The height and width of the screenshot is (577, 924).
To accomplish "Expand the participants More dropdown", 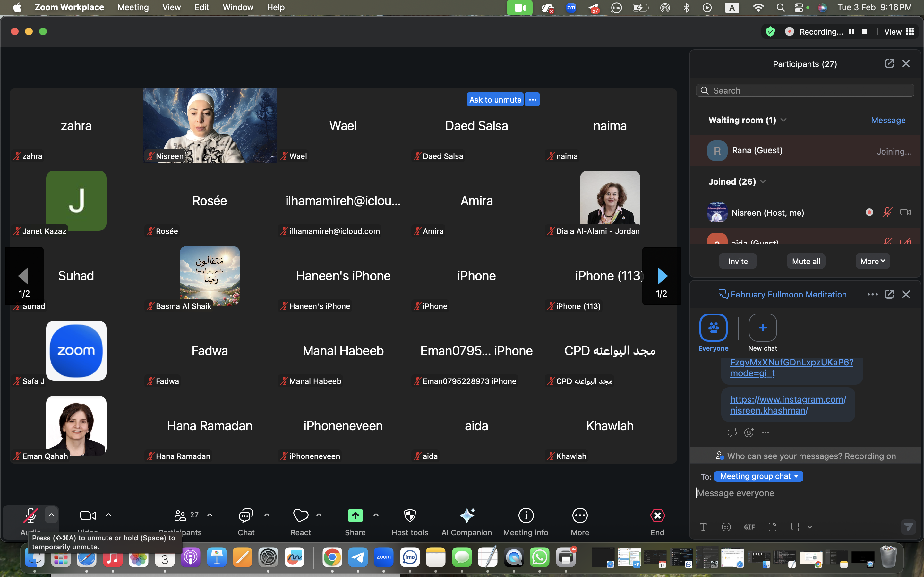I will coord(872,261).
